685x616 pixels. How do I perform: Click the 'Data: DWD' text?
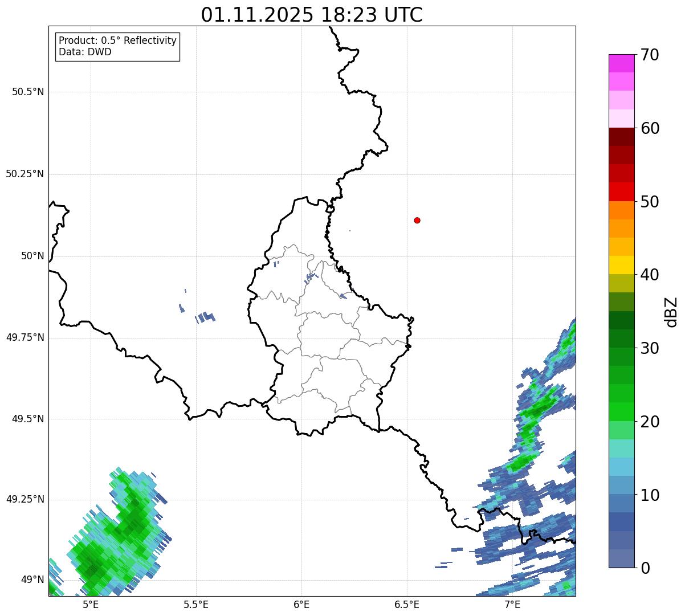tap(85, 52)
